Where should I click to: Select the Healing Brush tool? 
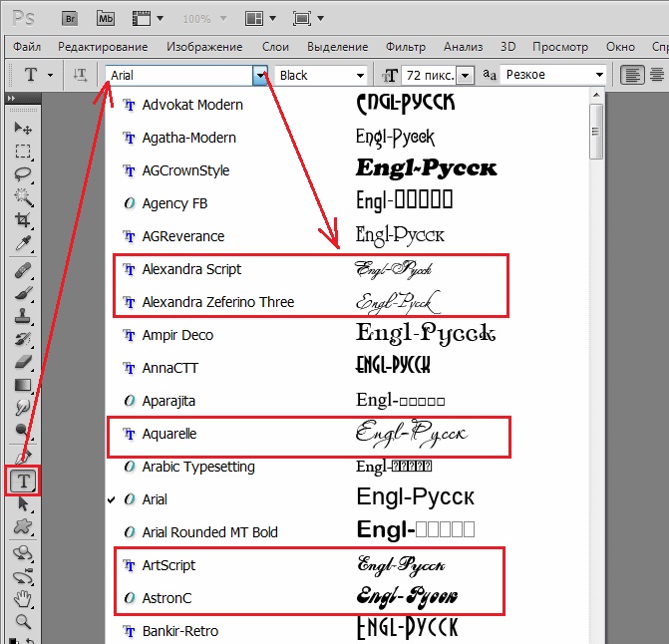tap(23, 271)
